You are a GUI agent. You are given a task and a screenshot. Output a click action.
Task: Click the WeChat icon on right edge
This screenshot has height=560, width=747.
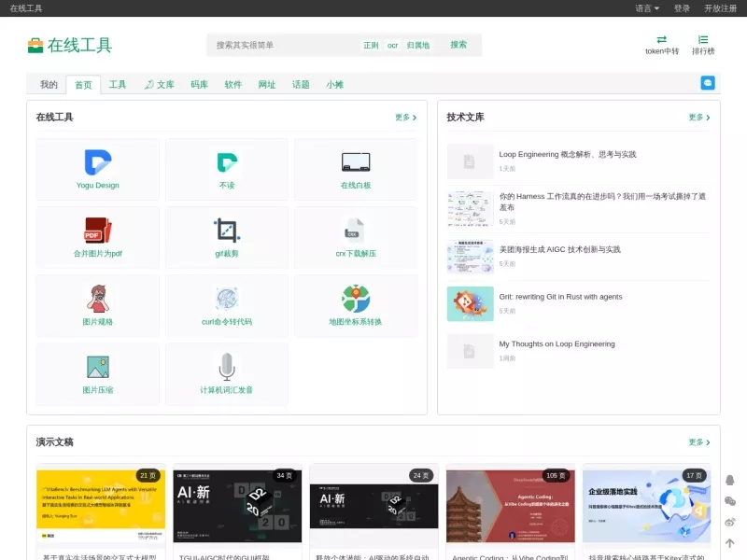[x=730, y=501]
